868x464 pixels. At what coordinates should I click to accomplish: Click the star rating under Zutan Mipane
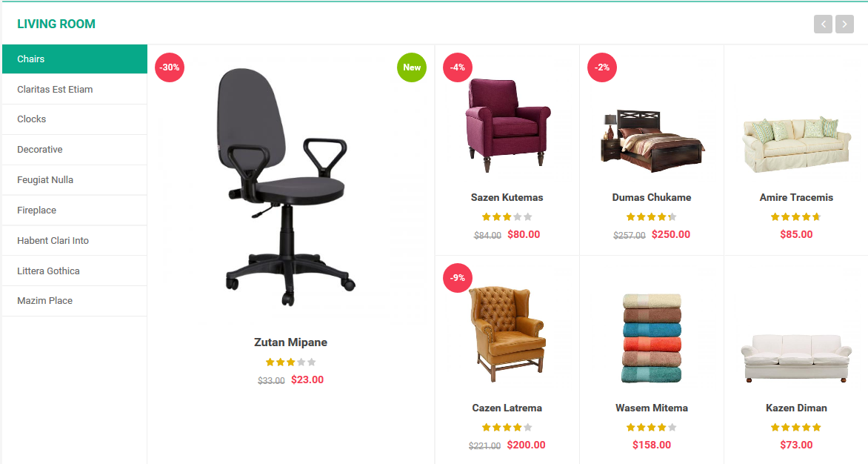click(x=290, y=362)
